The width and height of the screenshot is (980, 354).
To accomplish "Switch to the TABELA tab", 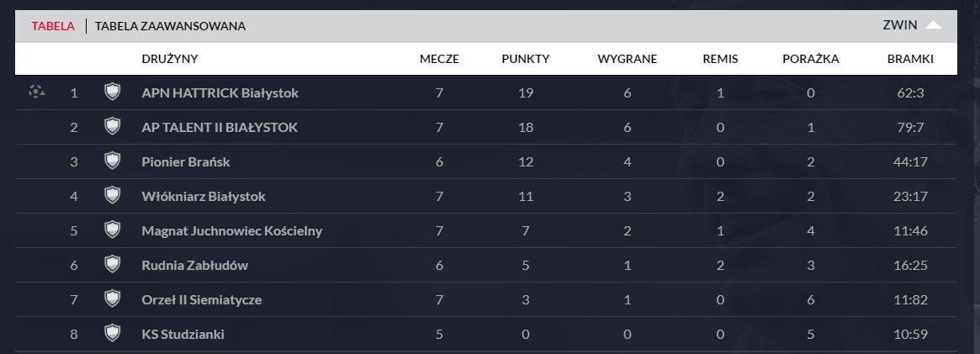I will coord(53,26).
